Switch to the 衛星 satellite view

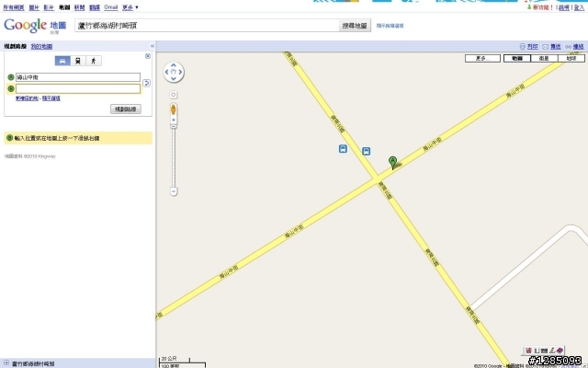[x=545, y=58]
